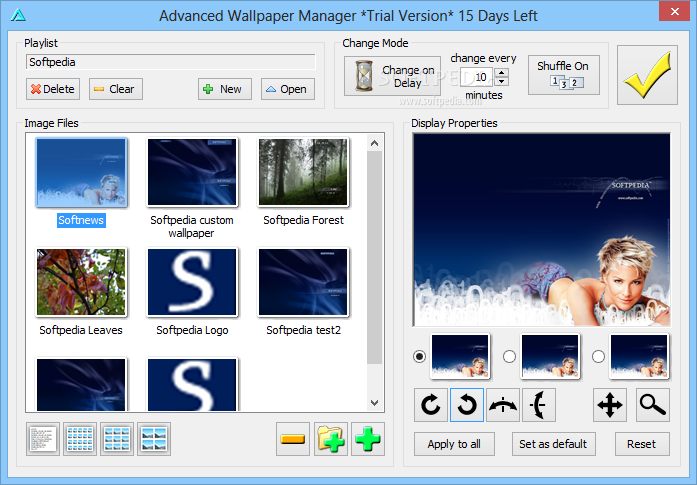Click the third display style preview thumbnail
This screenshot has height=485, width=697.
639,357
